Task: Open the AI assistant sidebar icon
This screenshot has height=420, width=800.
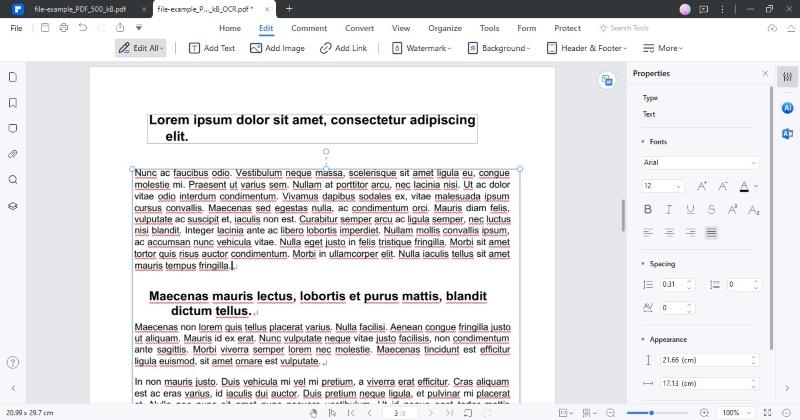Action: pos(788,107)
